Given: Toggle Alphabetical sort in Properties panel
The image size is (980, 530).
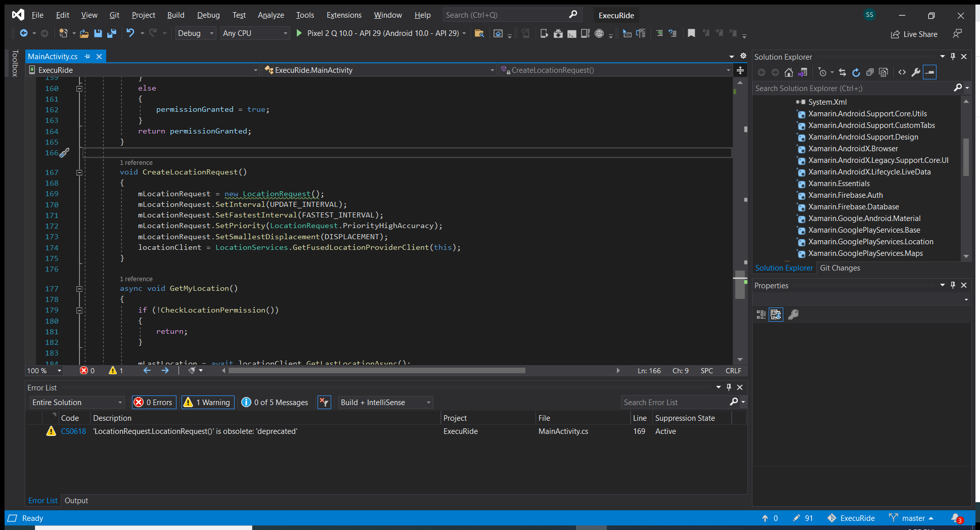Looking at the screenshot, I should [776, 315].
